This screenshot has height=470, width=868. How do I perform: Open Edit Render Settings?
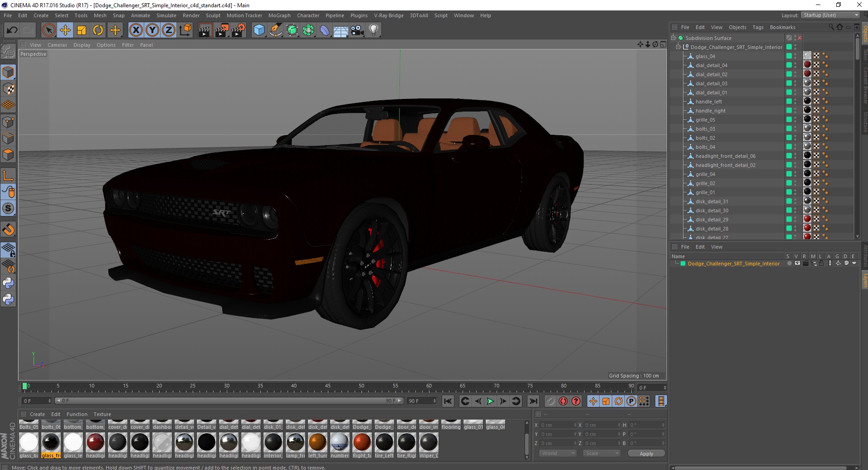(x=239, y=30)
